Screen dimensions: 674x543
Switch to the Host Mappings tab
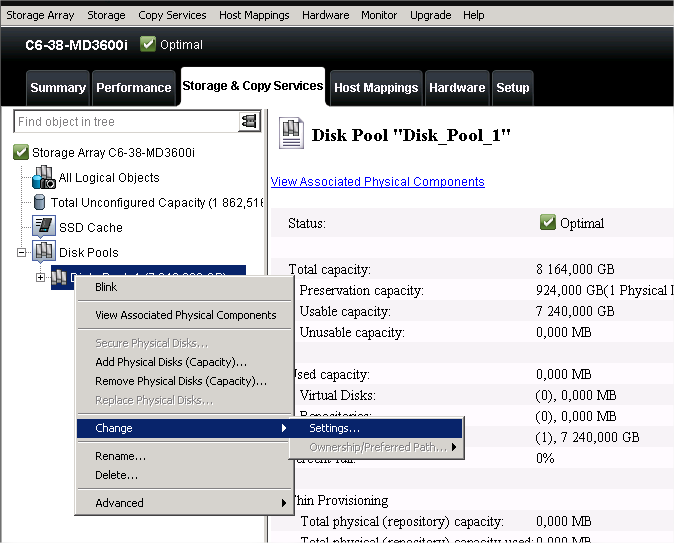point(376,88)
